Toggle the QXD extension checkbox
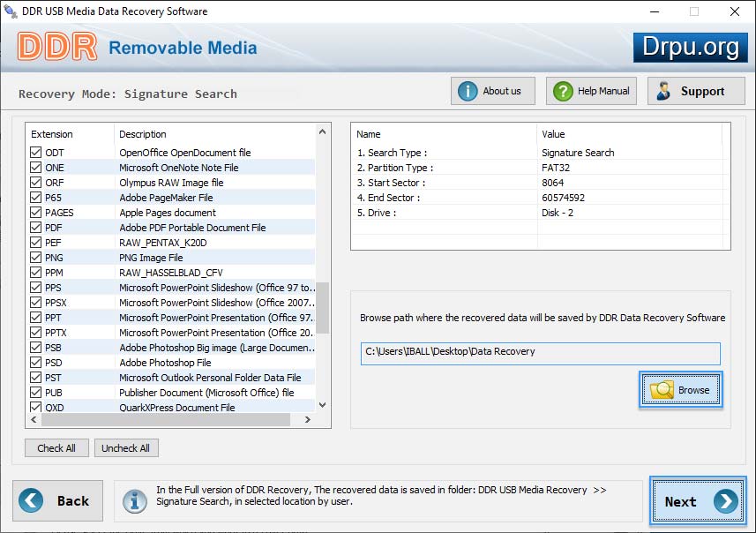The image size is (756, 533). click(35, 407)
